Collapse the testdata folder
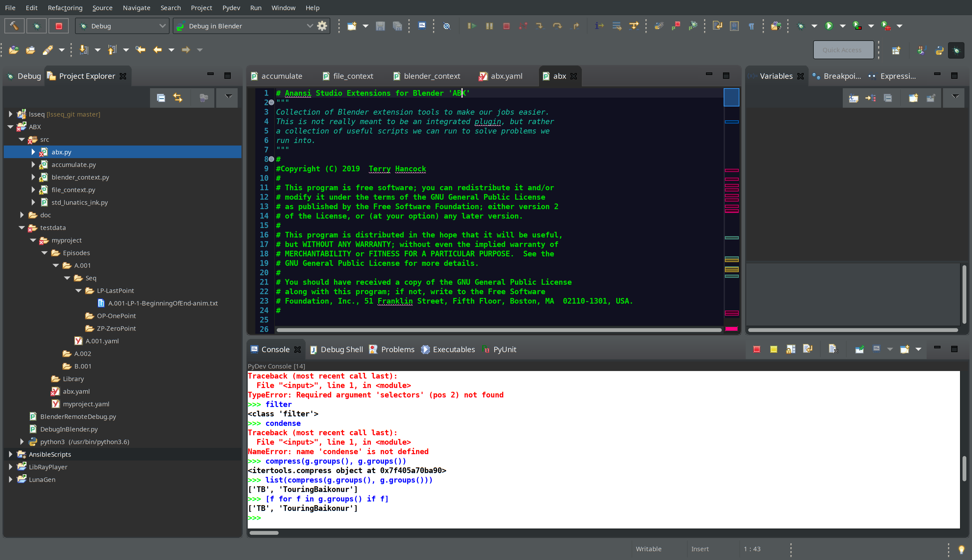The width and height of the screenshot is (972, 560). click(22, 228)
